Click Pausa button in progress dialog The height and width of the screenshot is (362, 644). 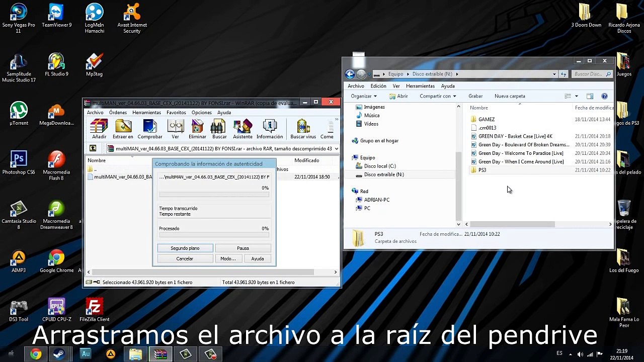tap(243, 248)
